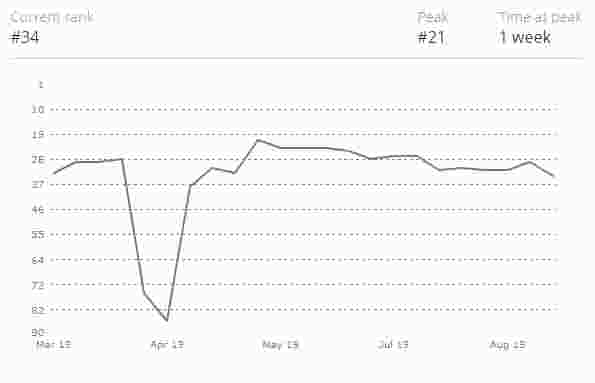The width and height of the screenshot is (595, 383).
Task: Click the lowest dip point on the chart line
Action: pos(167,320)
